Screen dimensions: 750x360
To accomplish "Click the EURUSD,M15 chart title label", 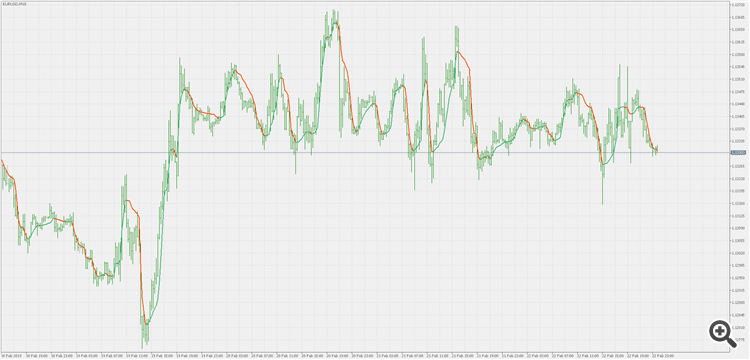I will tap(15, 4).
